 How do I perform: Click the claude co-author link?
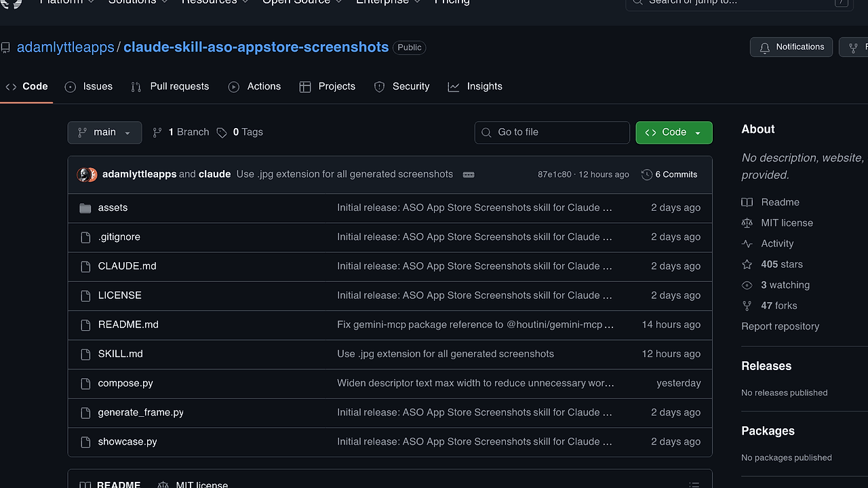click(x=214, y=174)
